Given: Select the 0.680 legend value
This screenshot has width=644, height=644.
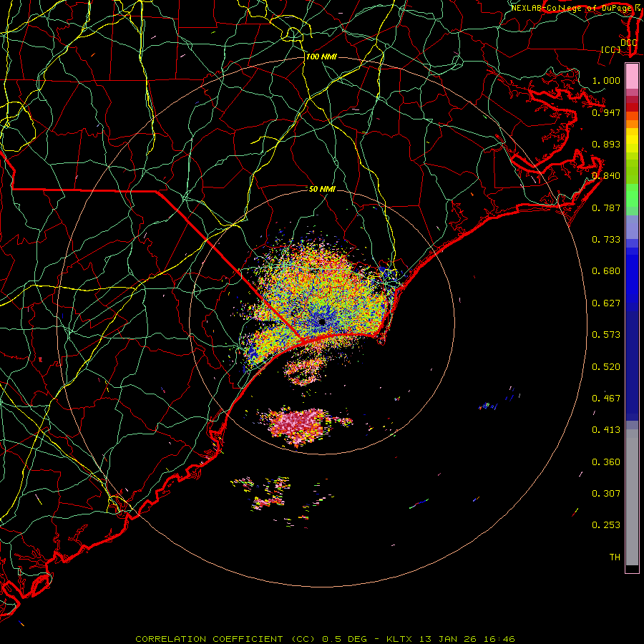Looking at the screenshot, I should tap(606, 271).
